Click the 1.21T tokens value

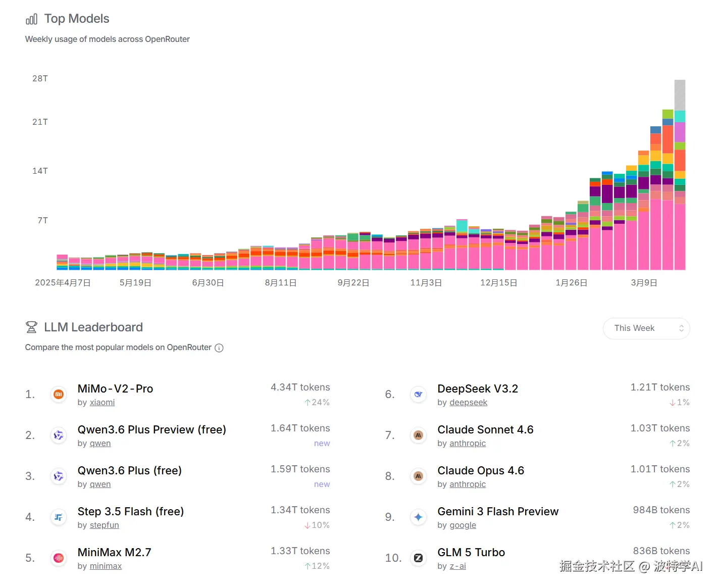[x=660, y=387]
